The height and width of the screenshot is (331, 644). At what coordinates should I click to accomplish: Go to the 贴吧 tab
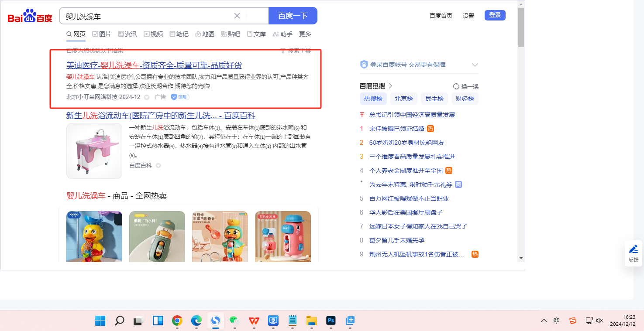click(x=231, y=34)
